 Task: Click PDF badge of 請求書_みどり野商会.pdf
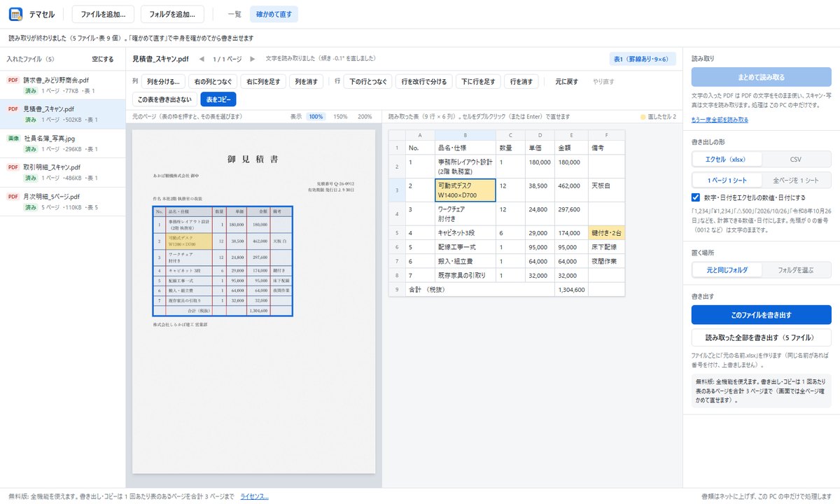coord(13,80)
